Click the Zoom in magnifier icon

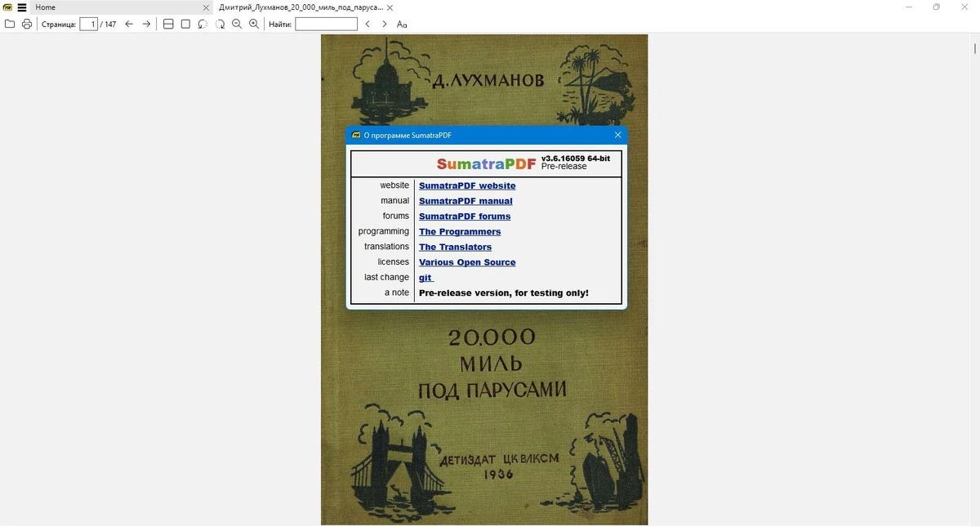point(254,24)
